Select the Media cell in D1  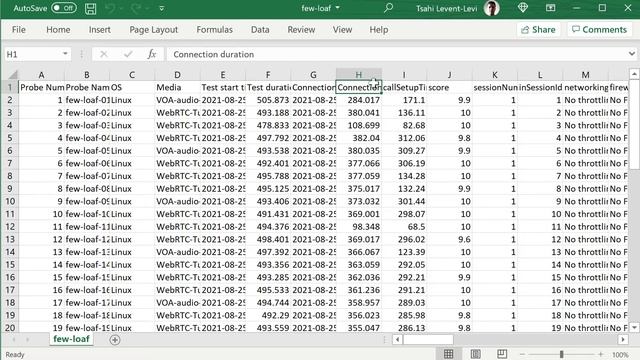point(178,87)
